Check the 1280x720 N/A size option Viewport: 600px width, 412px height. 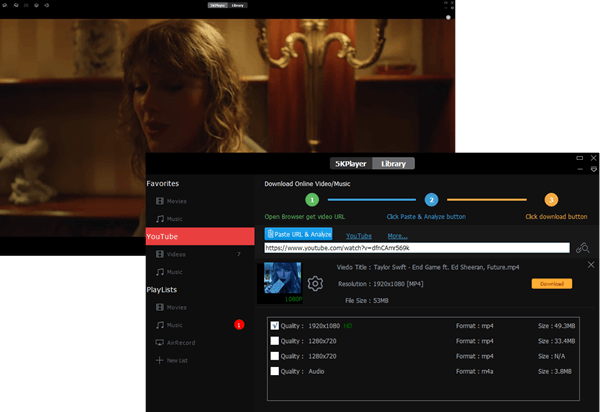pos(275,356)
